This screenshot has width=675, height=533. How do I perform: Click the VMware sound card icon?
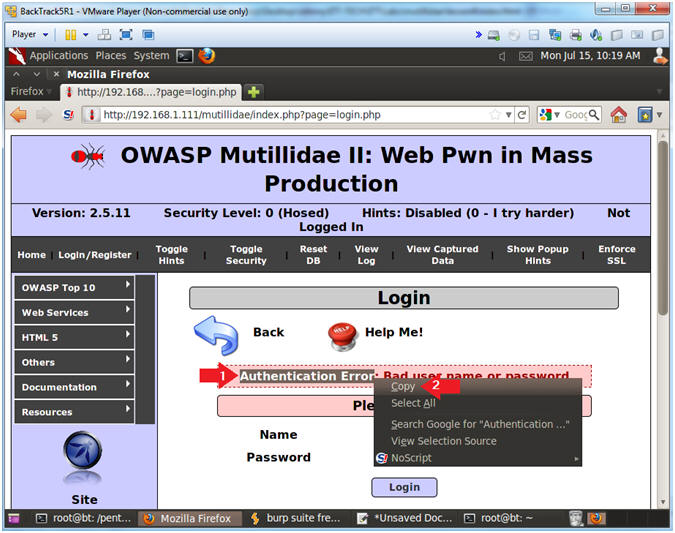[596, 35]
